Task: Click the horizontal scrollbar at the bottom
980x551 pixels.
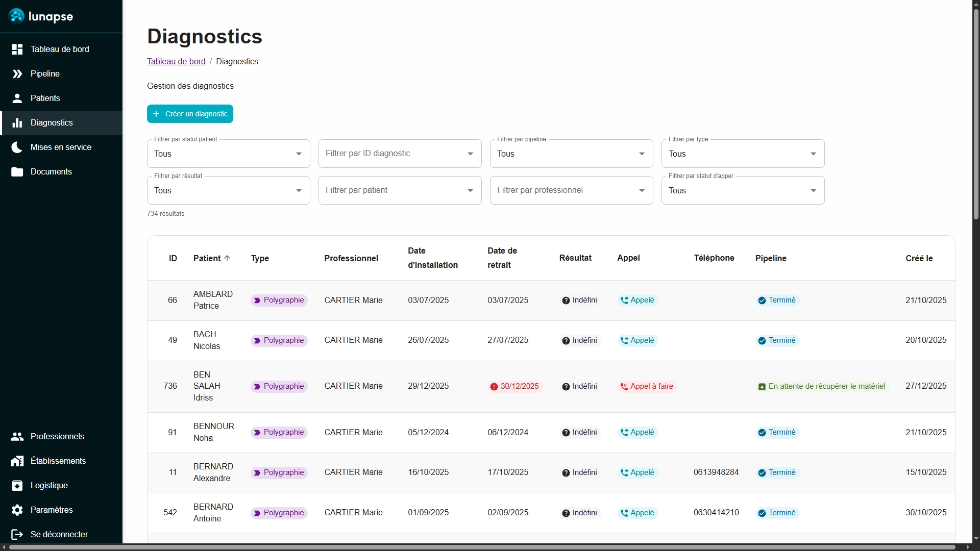Action: pyautogui.click(x=482, y=547)
